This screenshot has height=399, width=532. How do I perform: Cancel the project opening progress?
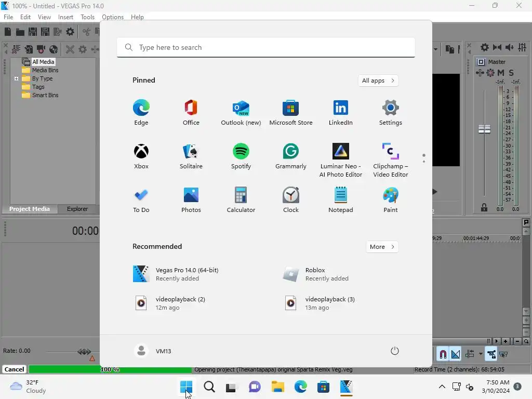click(x=14, y=369)
